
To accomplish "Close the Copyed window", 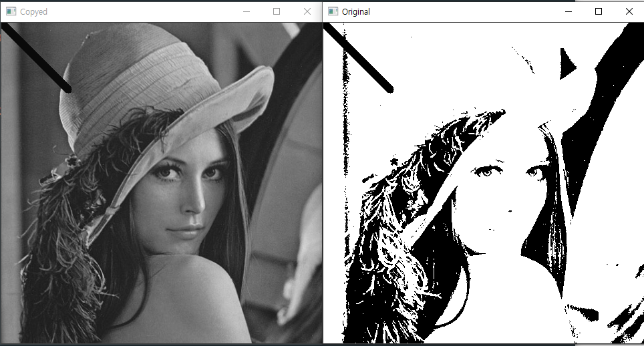I will click(x=307, y=11).
